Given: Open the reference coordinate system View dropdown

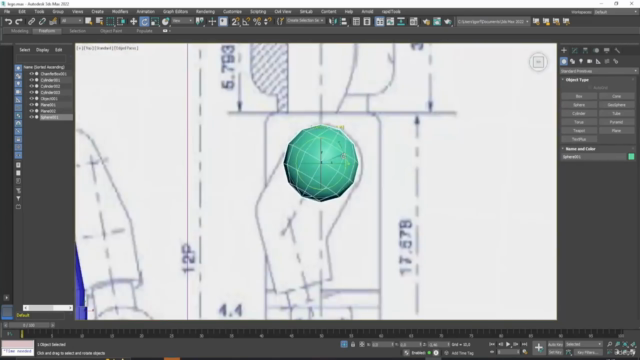Looking at the screenshot, I should [x=182, y=21].
